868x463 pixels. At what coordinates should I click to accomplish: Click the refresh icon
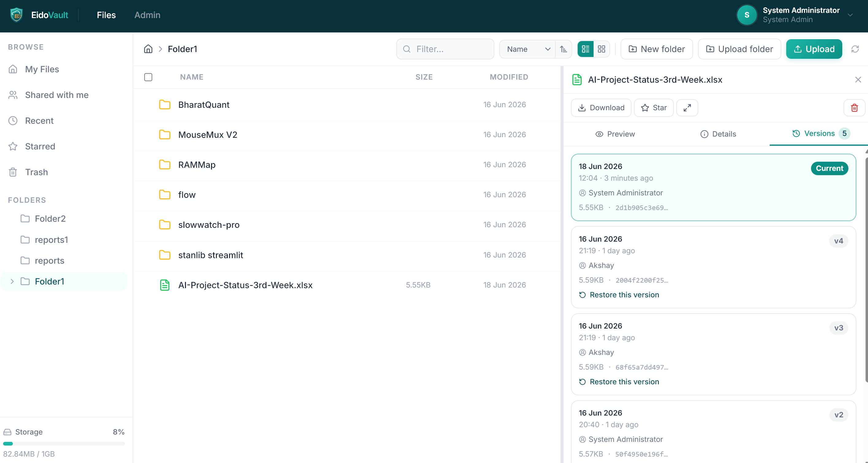click(855, 49)
